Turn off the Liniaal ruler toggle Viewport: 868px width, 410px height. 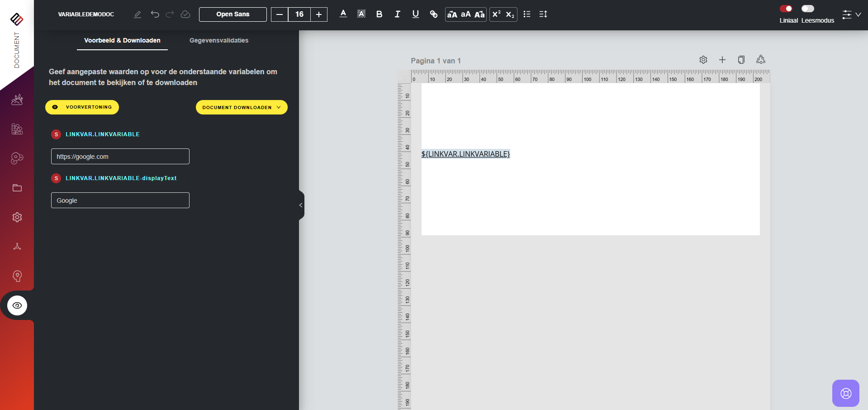[786, 9]
